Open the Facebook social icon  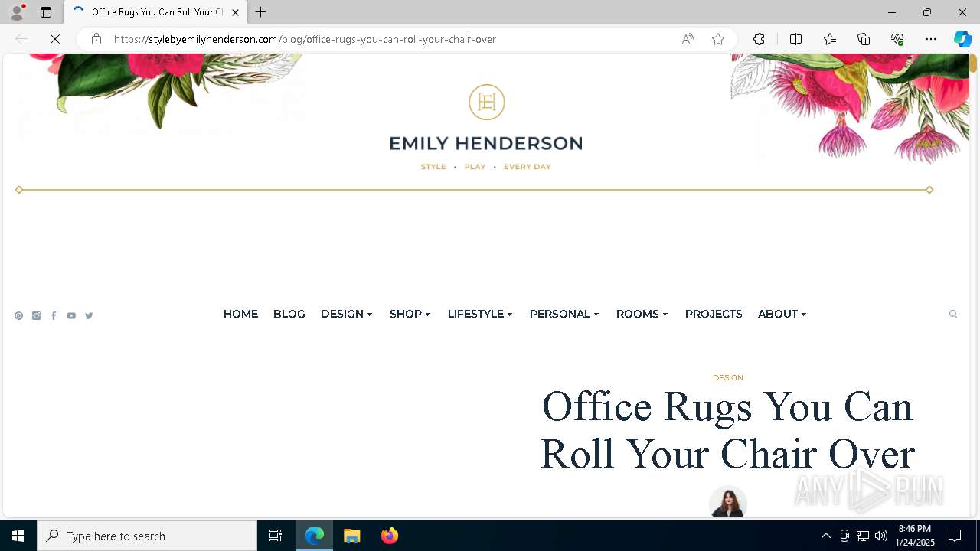coord(54,315)
